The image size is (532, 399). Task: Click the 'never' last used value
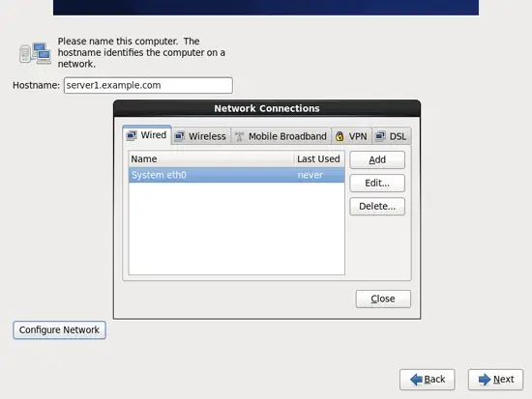(310, 175)
